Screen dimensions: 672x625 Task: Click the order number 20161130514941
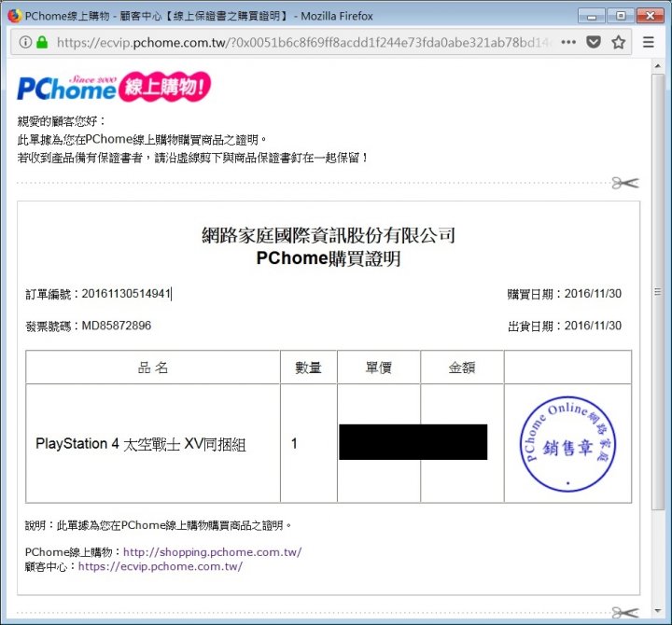pos(126,294)
